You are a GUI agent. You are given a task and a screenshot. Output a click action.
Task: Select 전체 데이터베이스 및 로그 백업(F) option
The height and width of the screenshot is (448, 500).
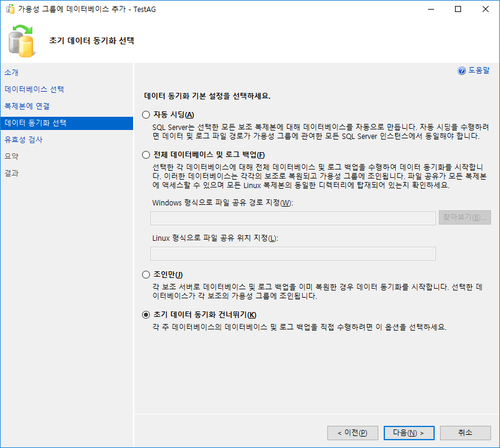[x=146, y=155]
